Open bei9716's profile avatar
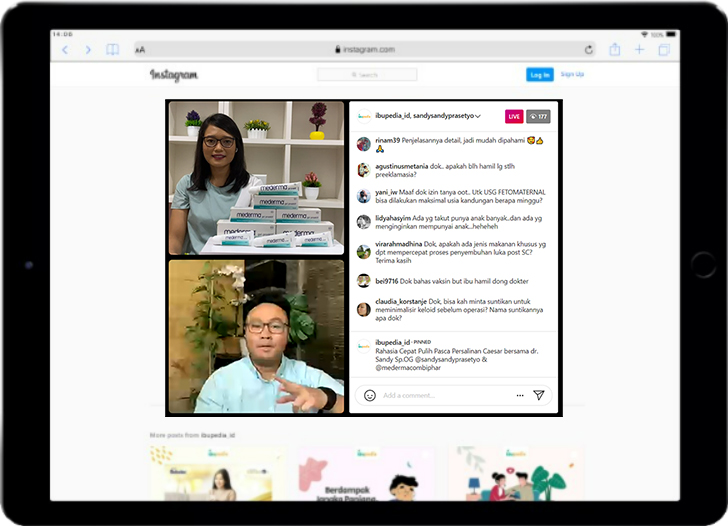This screenshot has height=526, width=728. point(364,281)
